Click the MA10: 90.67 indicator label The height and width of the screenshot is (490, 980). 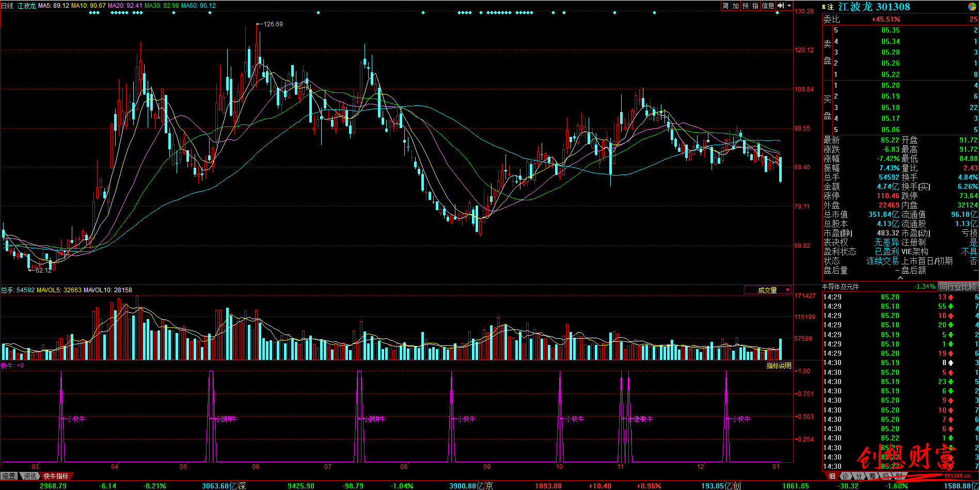tap(88, 6)
